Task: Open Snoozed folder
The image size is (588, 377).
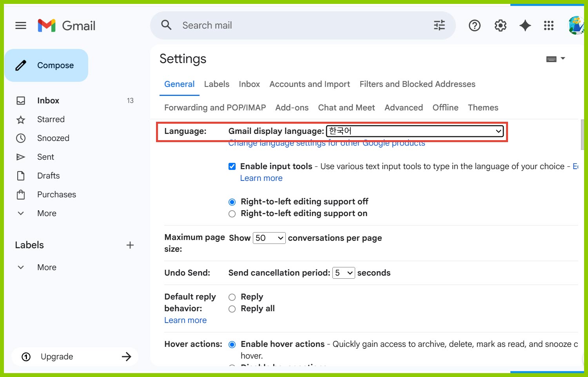Action: click(53, 138)
